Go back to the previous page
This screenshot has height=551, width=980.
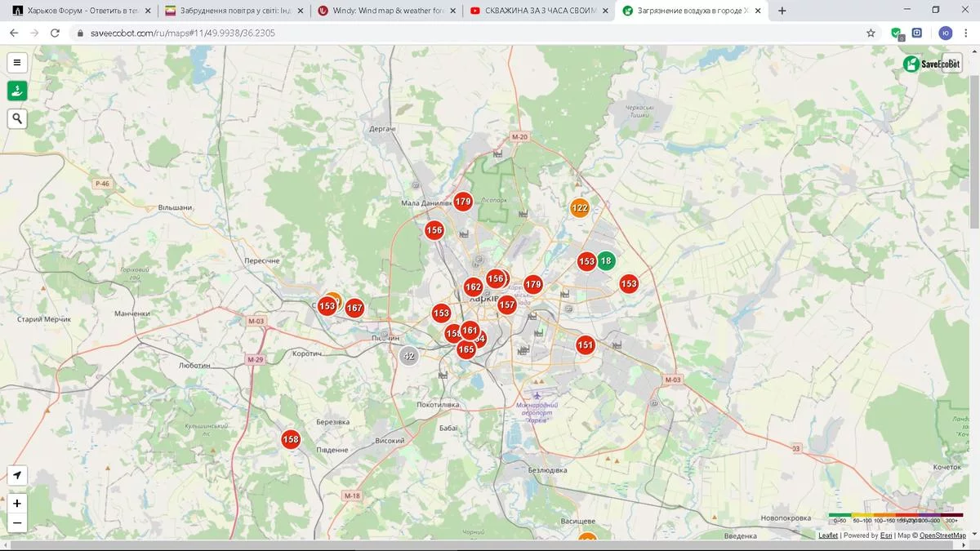coord(14,33)
